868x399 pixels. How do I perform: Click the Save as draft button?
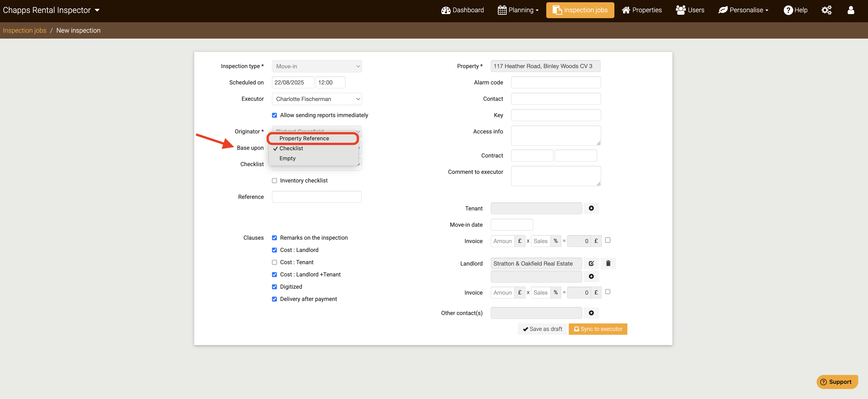tap(542, 329)
